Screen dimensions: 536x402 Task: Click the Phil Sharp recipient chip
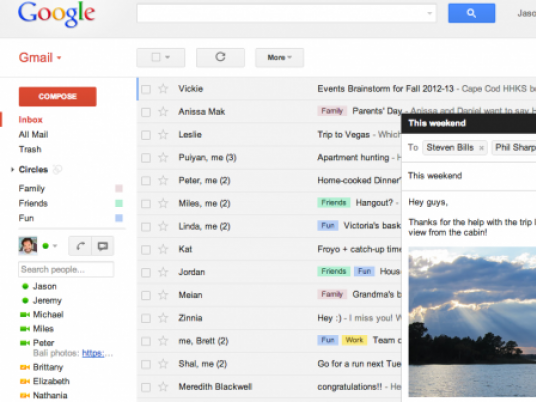pyautogui.click(x=514, y=148)
